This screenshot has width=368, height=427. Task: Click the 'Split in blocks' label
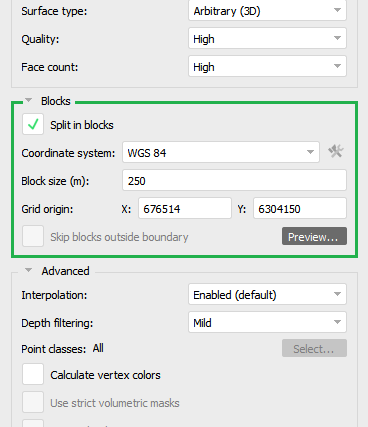coord(82,125)
